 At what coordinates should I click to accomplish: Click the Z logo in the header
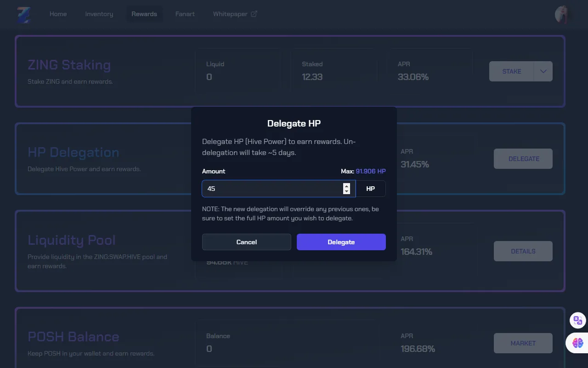[x=23, y=14]
